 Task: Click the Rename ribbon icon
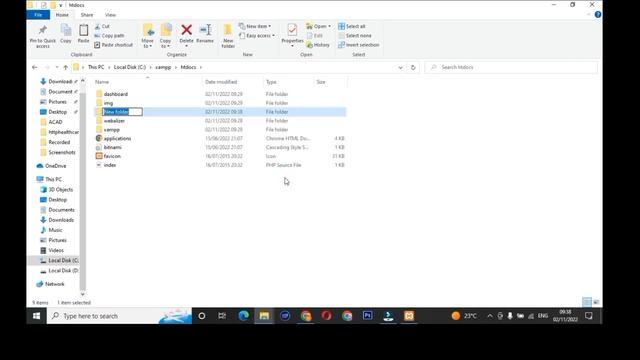pyautogui.click(x=205, y=30)
